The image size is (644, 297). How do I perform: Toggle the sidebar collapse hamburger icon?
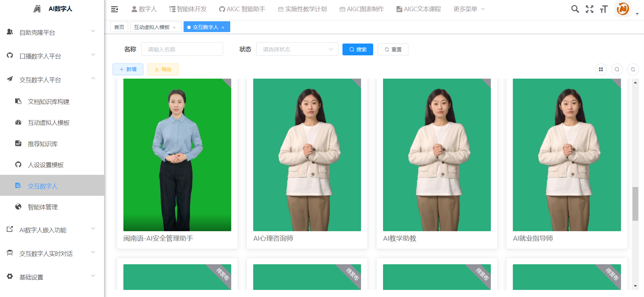point(114,9)
